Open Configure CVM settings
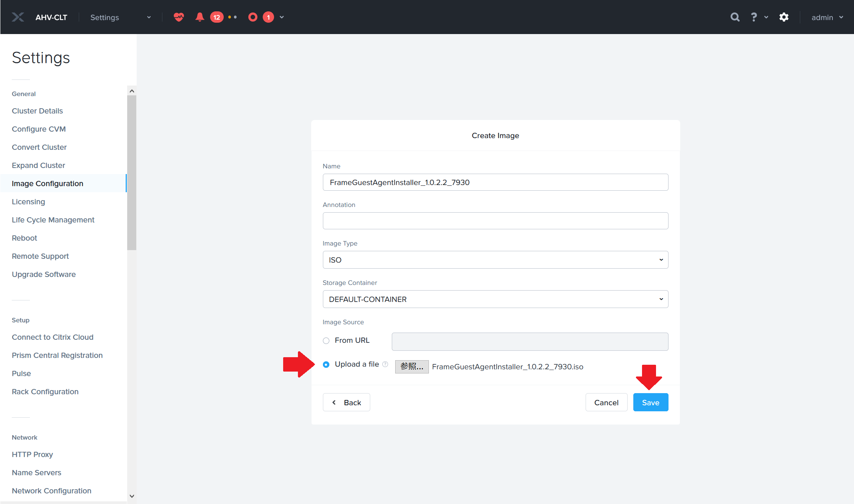 pyautogui.click(x=39, y=129)
